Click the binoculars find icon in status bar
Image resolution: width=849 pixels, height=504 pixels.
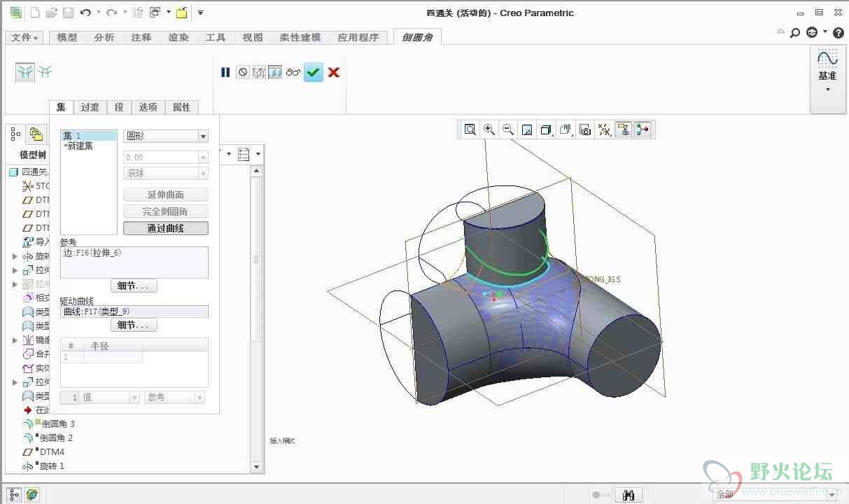629,495
